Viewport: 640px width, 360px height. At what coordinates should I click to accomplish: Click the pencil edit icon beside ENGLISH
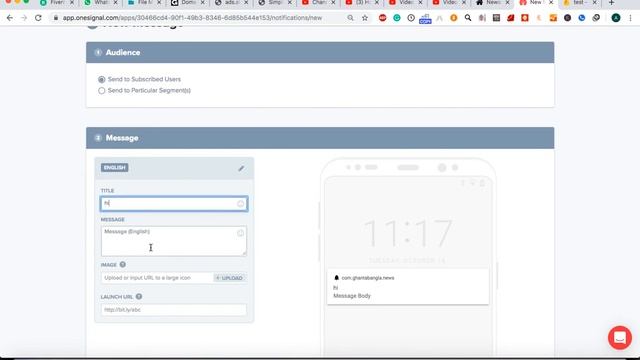click(x=241, y=168)
